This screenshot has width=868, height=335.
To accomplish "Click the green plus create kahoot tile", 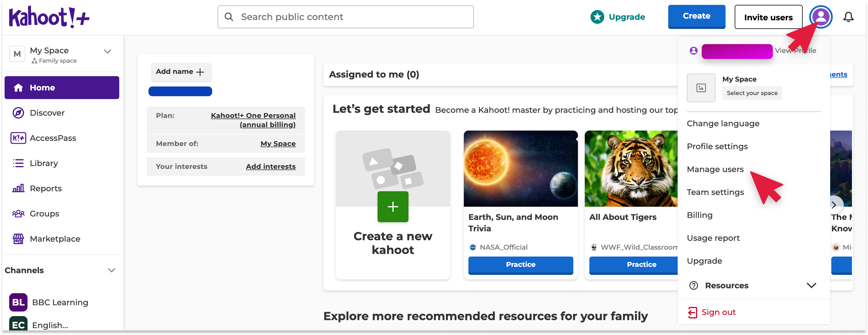I will [392, 207].
